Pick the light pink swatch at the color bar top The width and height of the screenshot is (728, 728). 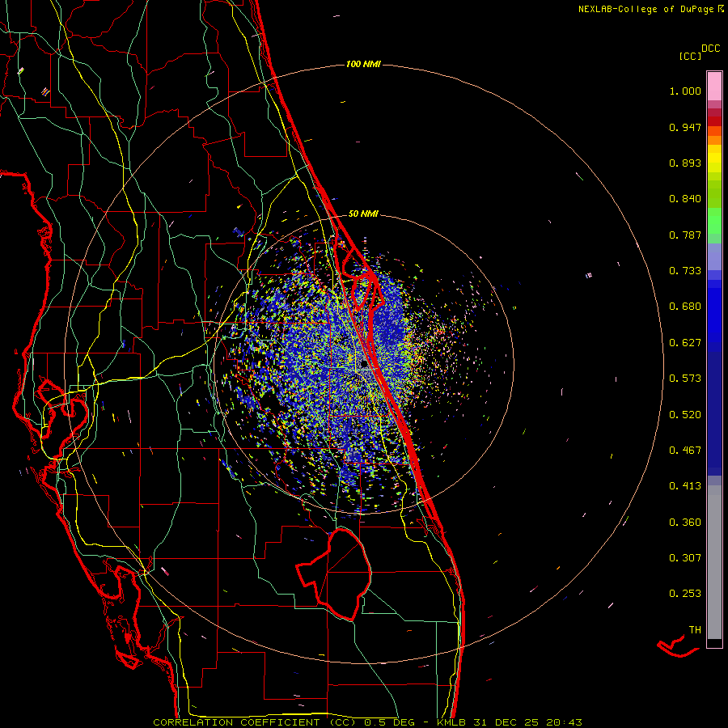click(x=714, y=87)
